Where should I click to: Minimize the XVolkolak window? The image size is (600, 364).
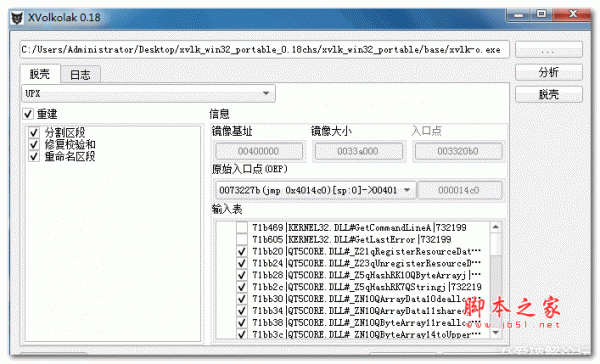pos(519,15)
